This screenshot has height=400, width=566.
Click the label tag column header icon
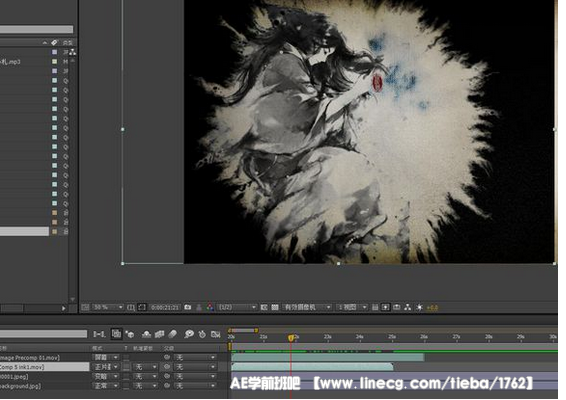pos(54,43)
